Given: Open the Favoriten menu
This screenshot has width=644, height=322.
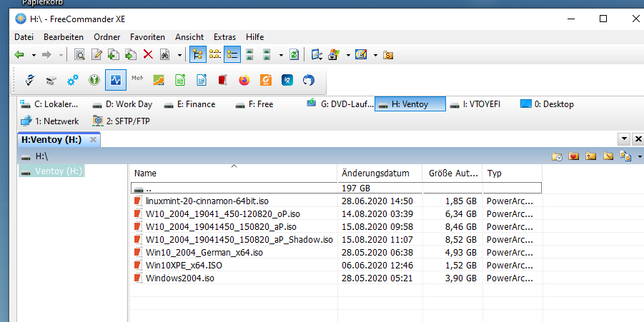Looking at the screenshot, I should click(x=147, y=37).
